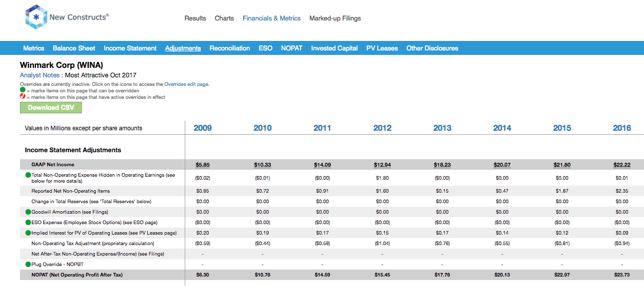Click Change in Total Reserves row label
Image resolution: width=644 pixels, height=286 pixels.
91,202
